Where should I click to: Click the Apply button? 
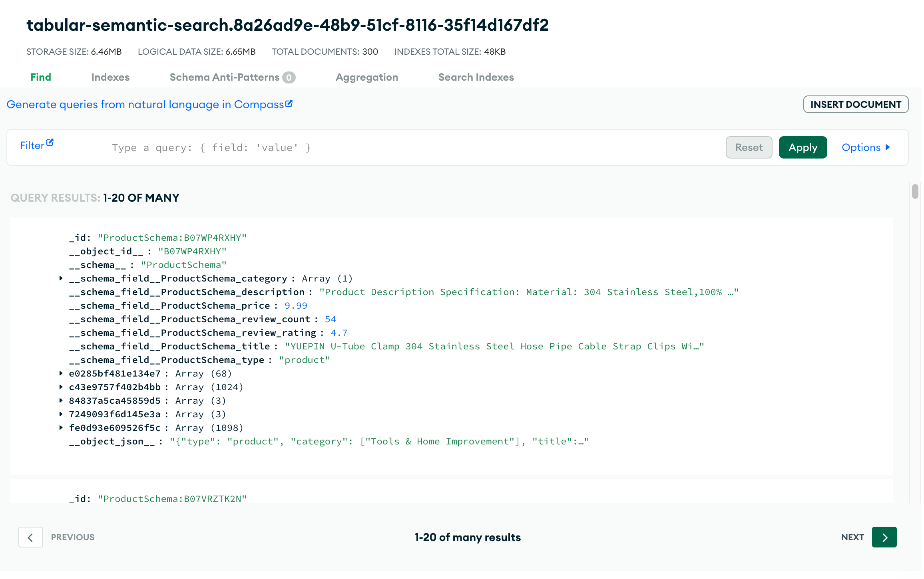(x=803, y=147)
